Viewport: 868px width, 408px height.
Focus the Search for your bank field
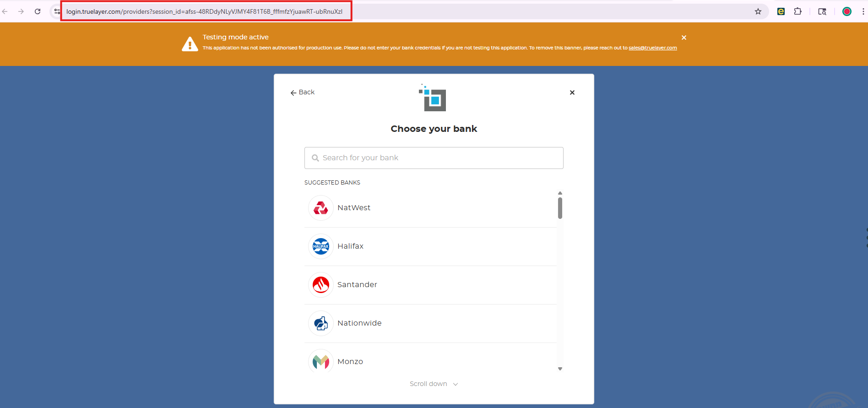click(x=434, y=158)
